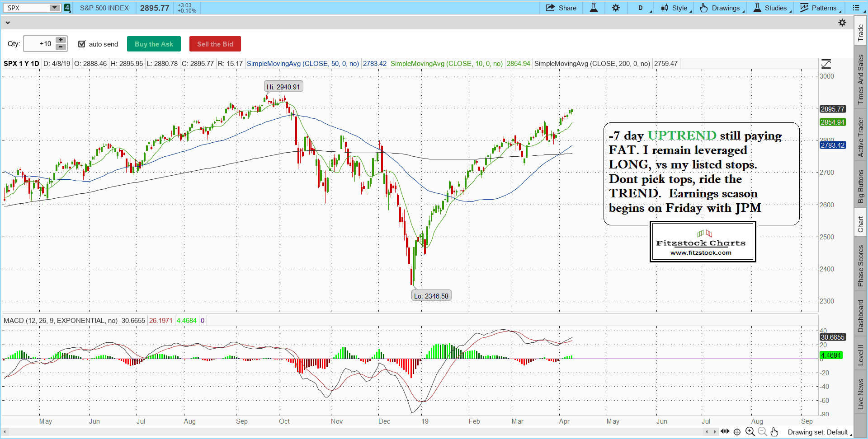
Task: Open the SPX symbol dropdown arrow
Action: click(54, 8)
